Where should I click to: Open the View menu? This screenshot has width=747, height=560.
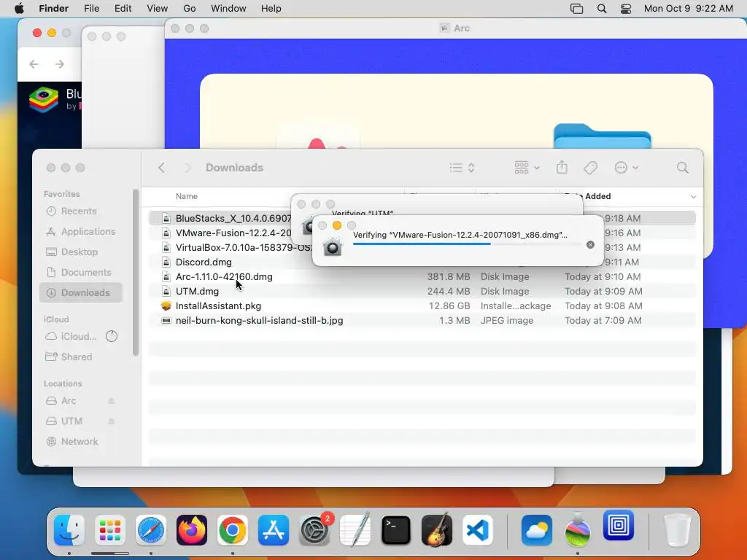(x=158, y=9)
